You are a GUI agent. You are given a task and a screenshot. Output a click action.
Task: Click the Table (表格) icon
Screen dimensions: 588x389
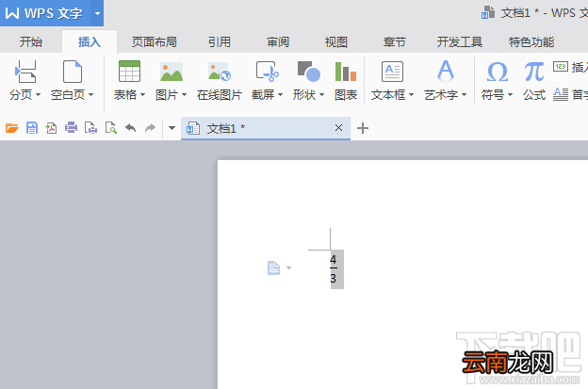click(129, 72)
